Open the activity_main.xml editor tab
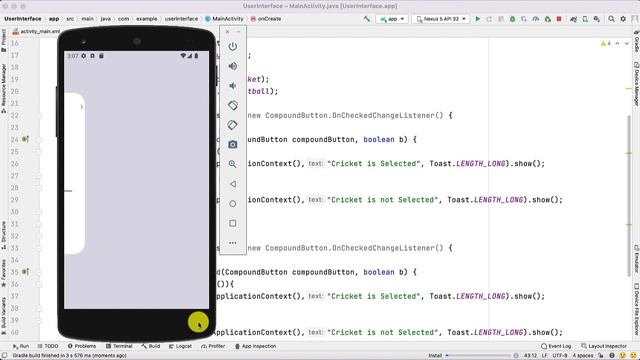640x360 pixels. (36, 31)
